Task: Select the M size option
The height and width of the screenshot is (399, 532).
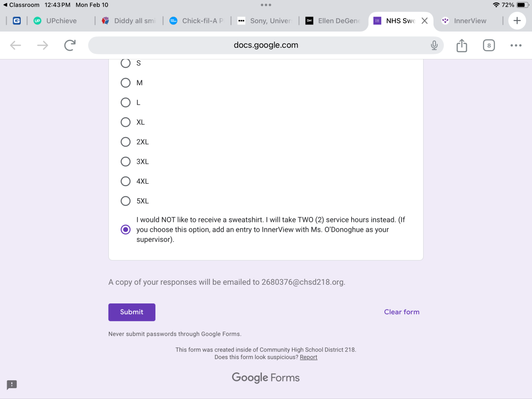Action: [126, 83]
